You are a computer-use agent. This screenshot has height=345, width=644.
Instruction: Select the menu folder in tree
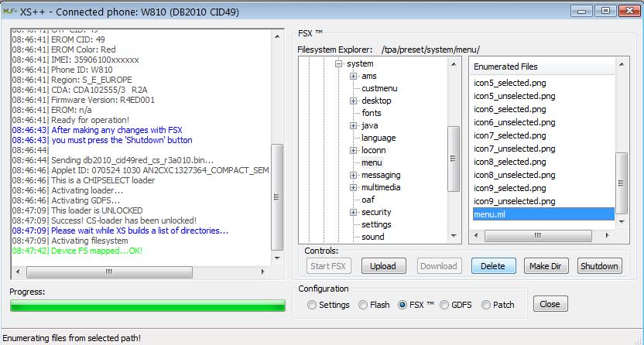[372, 162]
